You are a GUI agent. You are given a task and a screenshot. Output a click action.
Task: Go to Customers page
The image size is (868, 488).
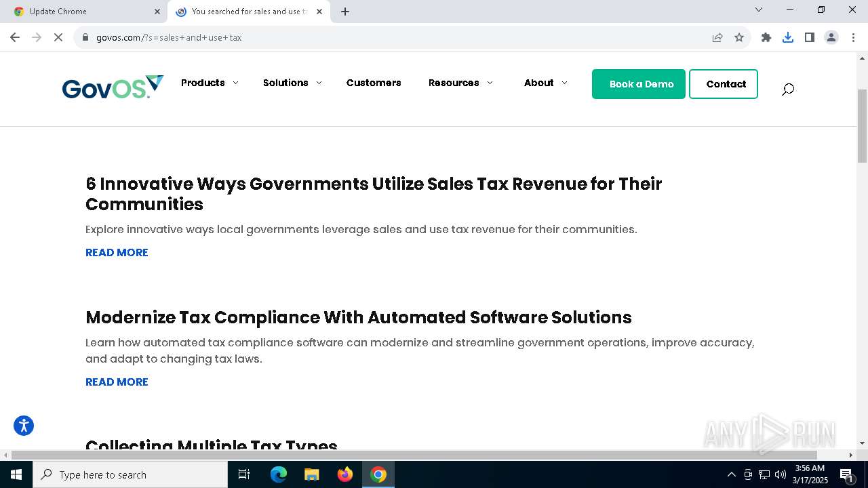[x=374, y=83]
